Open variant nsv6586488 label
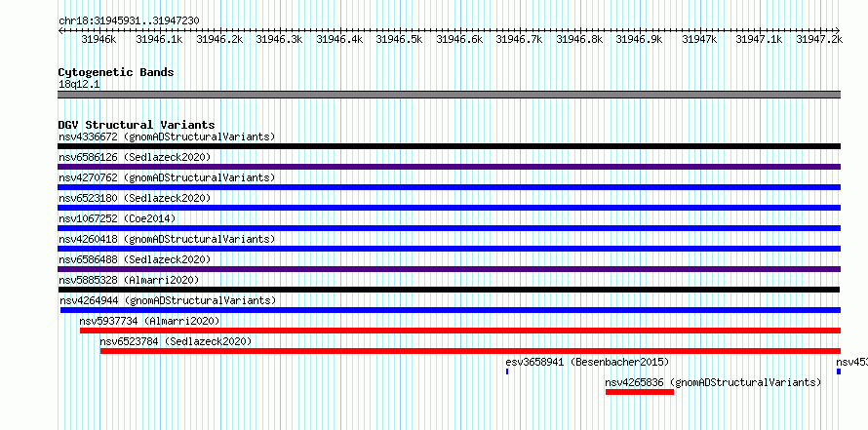Screen dimensions: 868x430 tap(135, 259)
